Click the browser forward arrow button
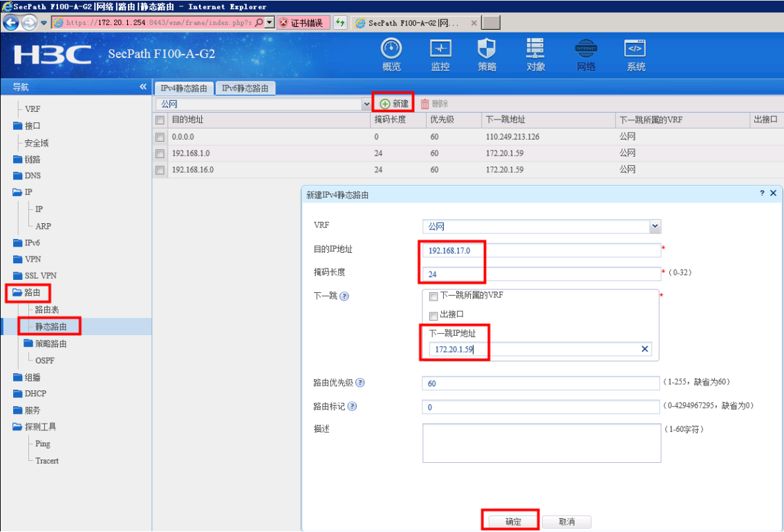This screenshot has width=784, height=532. (29, 23)
